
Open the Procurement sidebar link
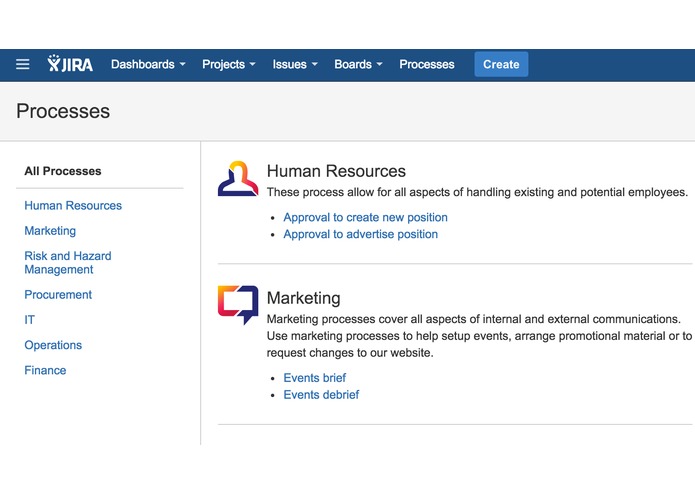point(58,295)
